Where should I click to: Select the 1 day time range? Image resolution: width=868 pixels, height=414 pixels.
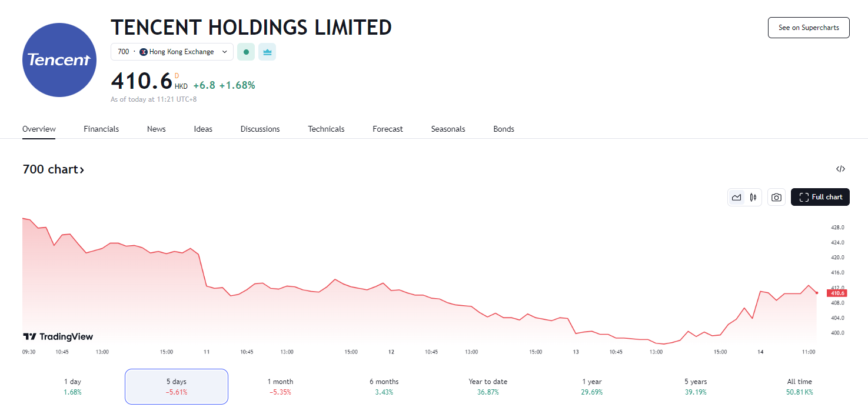(73, 386)
